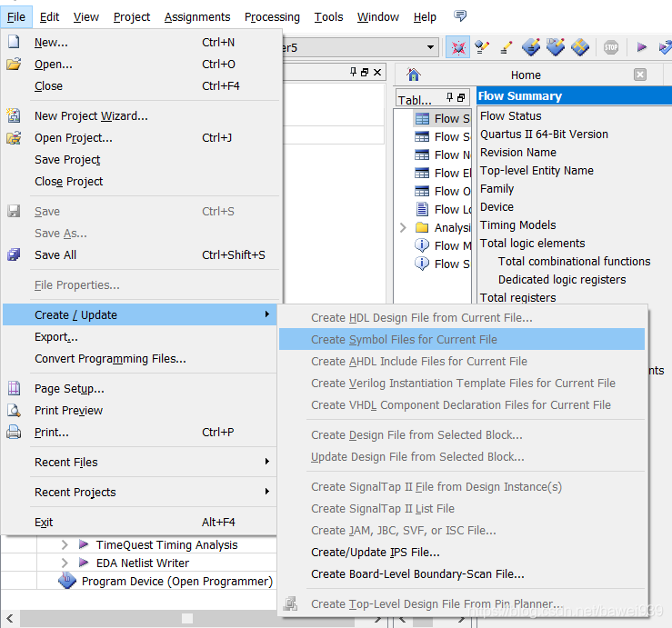Expand TimeQuest Timing Analysis task node
Image resolution: width=672 pixels, height=628 pixels.
(65, 544)
